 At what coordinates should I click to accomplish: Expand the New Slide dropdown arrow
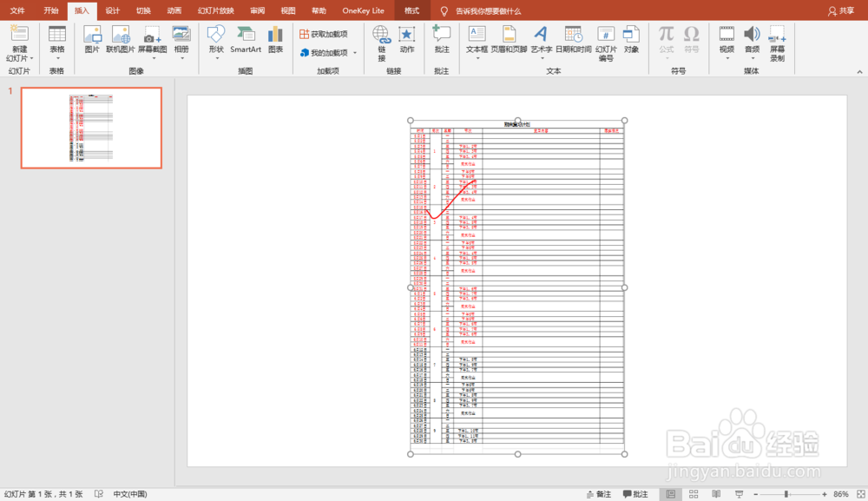[31, 58]
